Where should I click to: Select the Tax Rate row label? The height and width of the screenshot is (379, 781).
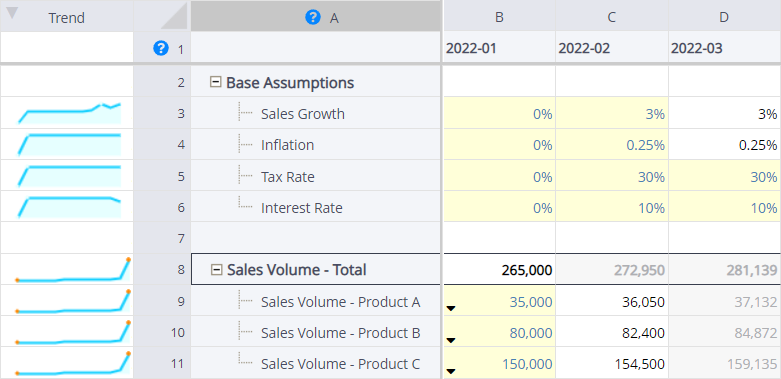[287, 176]
